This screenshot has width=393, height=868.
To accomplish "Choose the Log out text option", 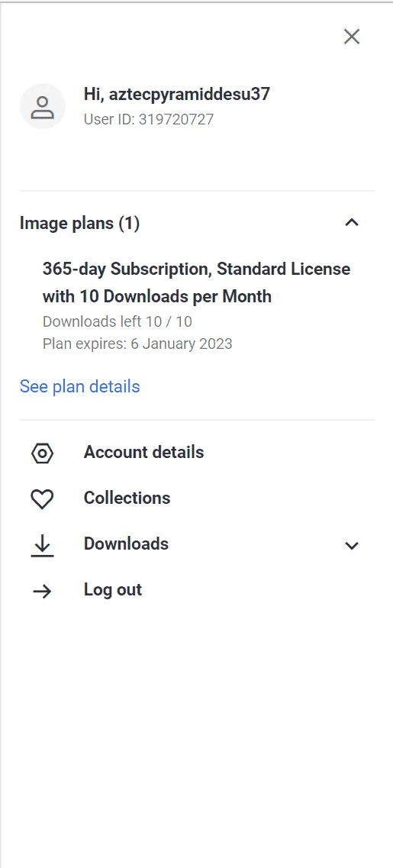I will (x=113, y=589).
